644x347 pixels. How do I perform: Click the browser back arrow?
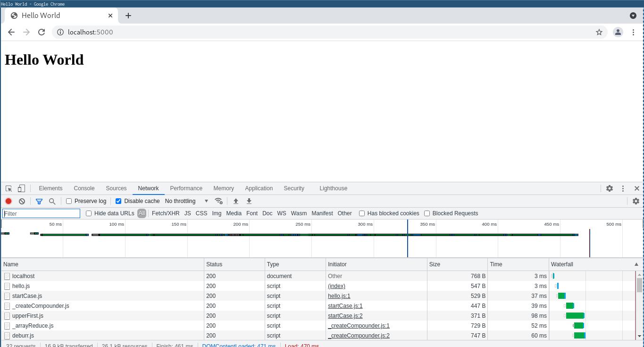point(11,32)
